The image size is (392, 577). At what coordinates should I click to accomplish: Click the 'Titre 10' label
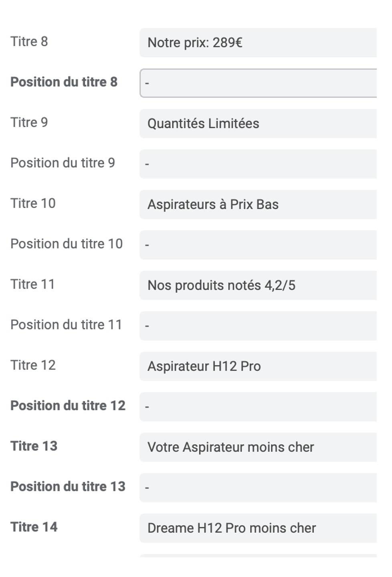[33, 203]
